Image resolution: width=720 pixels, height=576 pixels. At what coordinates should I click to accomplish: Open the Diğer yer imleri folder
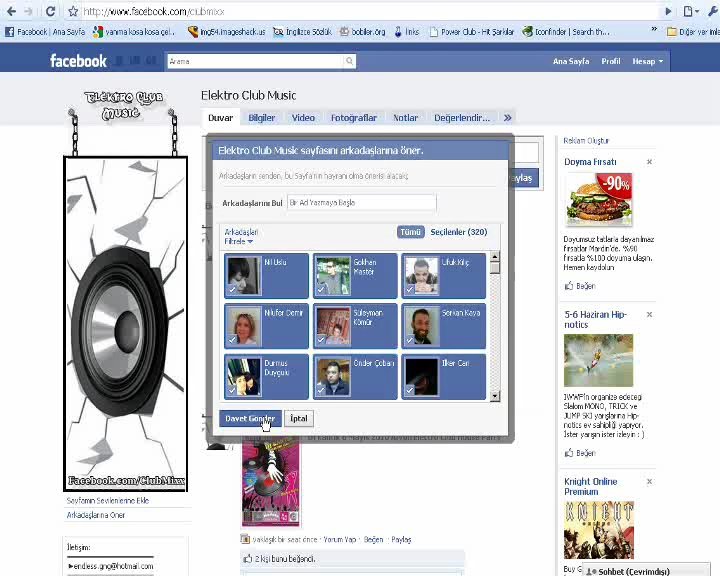[x=693, y=32]
